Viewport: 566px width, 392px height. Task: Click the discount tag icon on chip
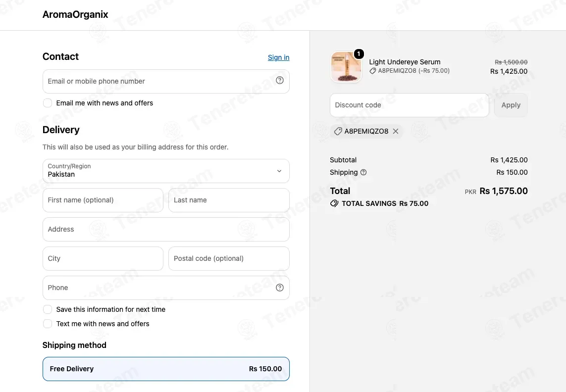338,131
